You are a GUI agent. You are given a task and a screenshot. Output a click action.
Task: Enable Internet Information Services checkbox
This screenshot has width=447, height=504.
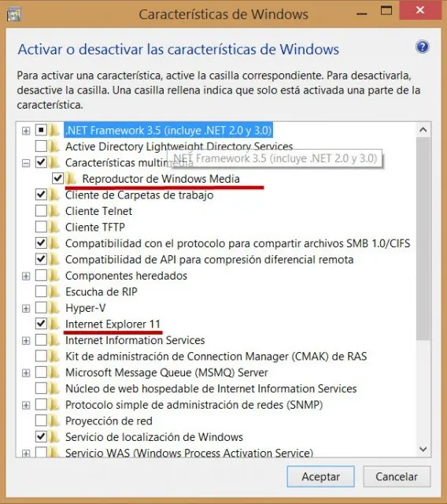coord(41,339)
